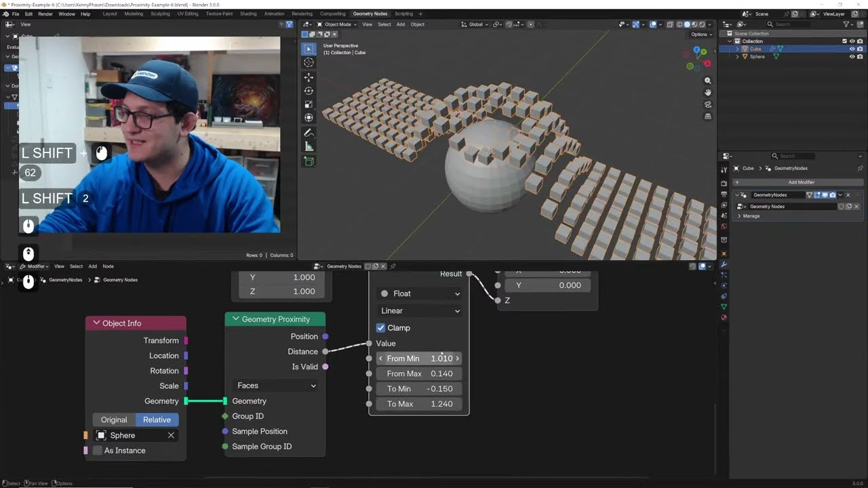Click the To Max value field
Viewport: 868px width, 488px height.
(419, 404)
